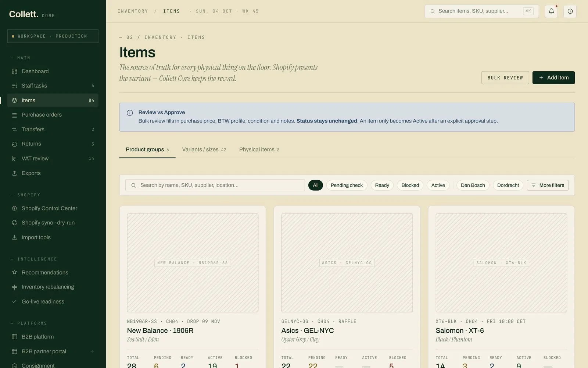Viewport: 588px width, 368px height.
Task: Open the Workspace Production switcher
Action: [x=53, y=36]
